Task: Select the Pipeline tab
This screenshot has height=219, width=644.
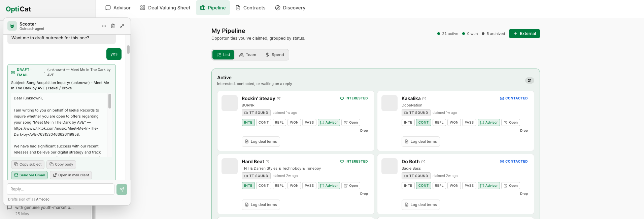Action: click(213, 8)
